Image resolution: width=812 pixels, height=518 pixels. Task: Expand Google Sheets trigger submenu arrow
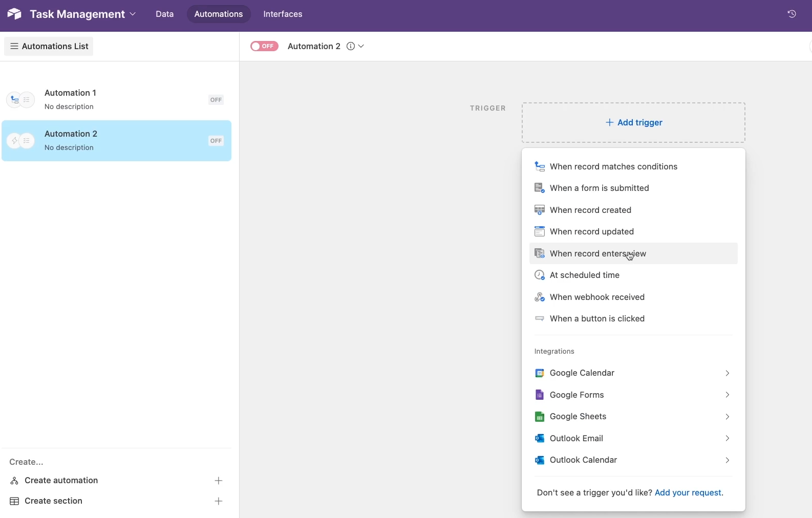727,417
